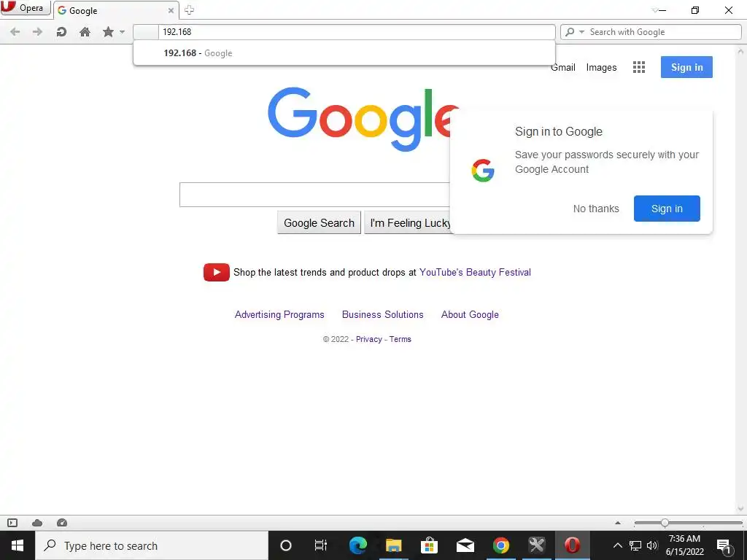This screenshot has width=747, height=560.
Task: Open Microsoft Store from taskbar
Action: point(429,545)
